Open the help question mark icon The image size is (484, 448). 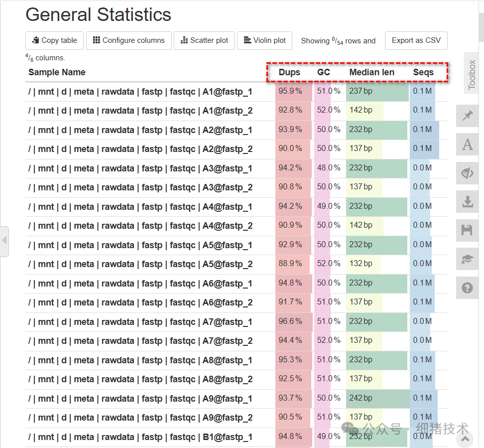(467, 288)
